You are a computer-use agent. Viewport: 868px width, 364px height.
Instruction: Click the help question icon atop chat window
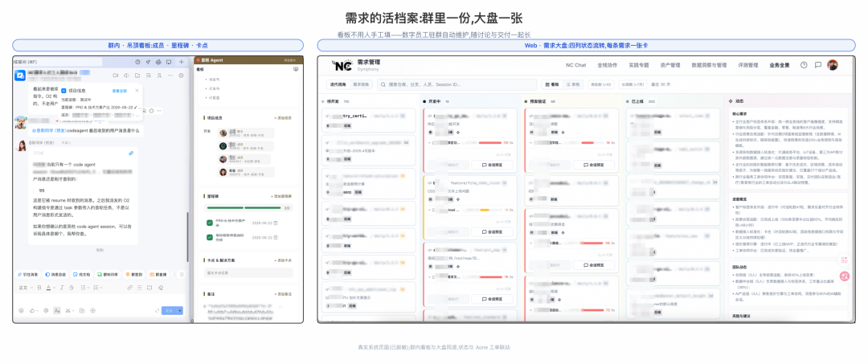138,62
